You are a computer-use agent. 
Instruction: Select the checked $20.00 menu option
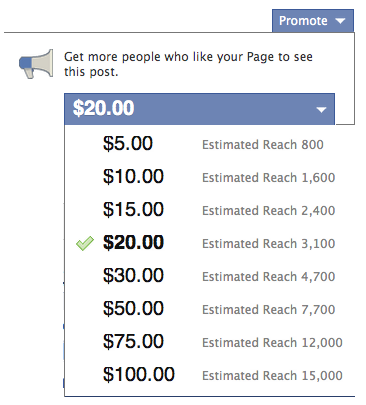[x=210, y=243]
